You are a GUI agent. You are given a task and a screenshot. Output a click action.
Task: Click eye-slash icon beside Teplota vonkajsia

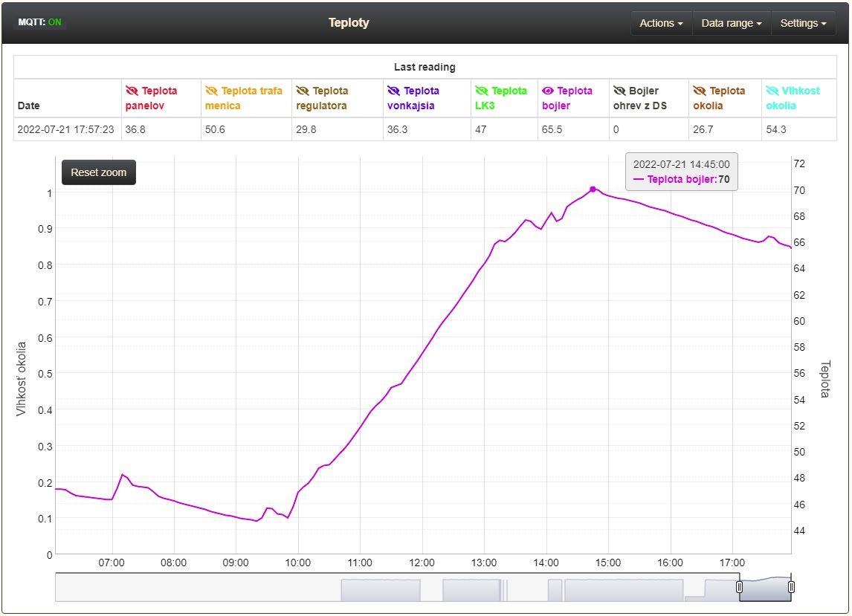(394, 91)
